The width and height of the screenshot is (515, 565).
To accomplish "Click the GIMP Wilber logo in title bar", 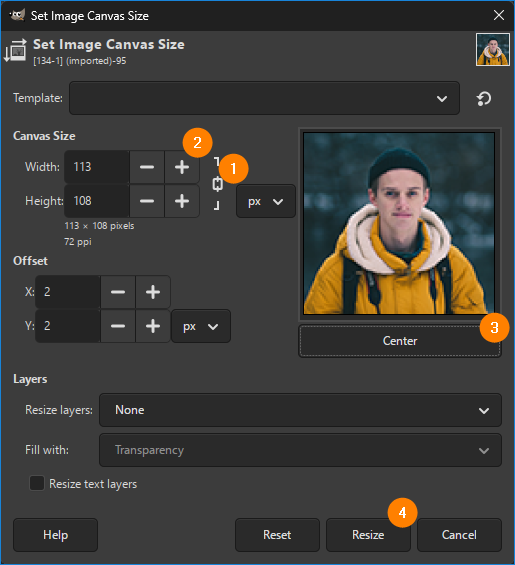I will 17,15.
